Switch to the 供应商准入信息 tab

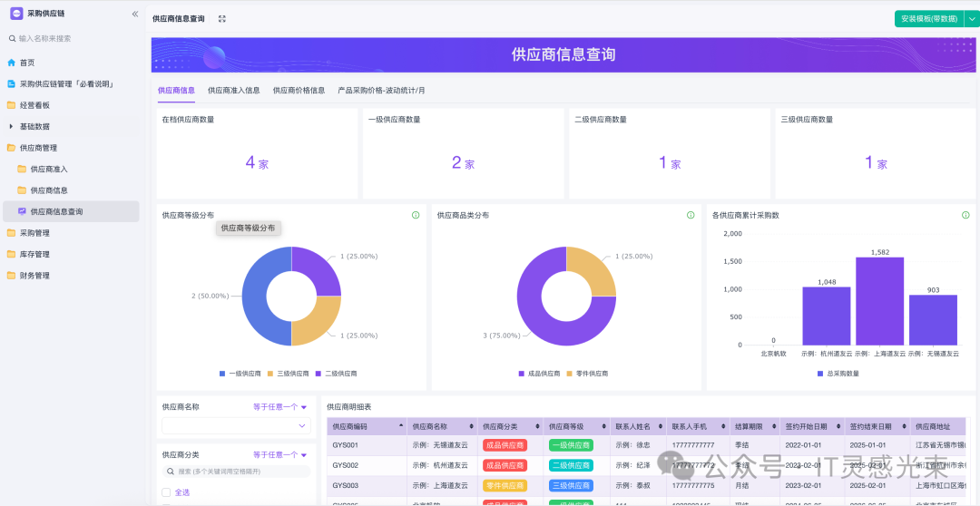coord(233,91)
